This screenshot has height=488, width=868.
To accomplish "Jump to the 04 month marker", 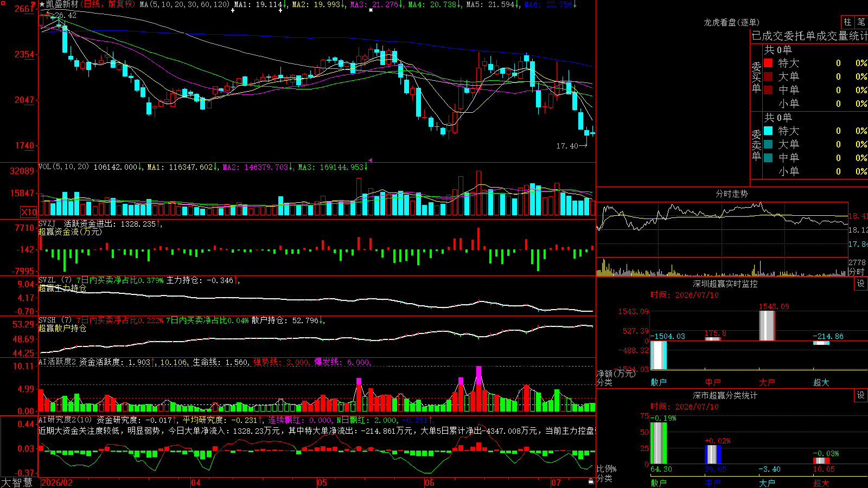I will point(196,483).
